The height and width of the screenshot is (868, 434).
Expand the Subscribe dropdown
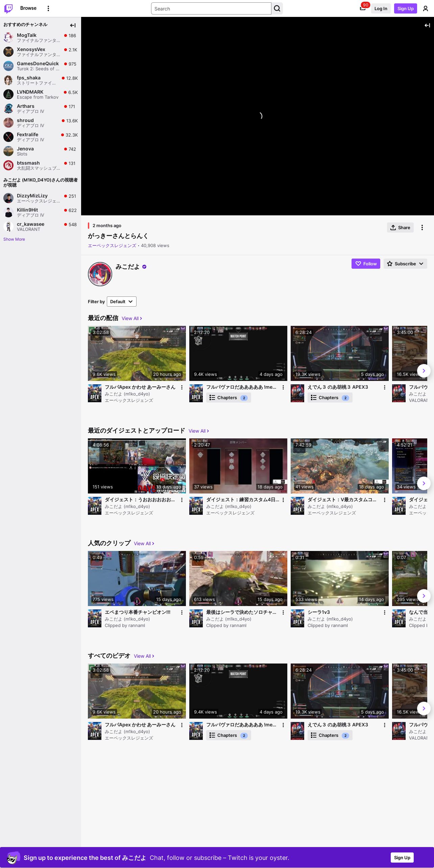coord(405,264)
